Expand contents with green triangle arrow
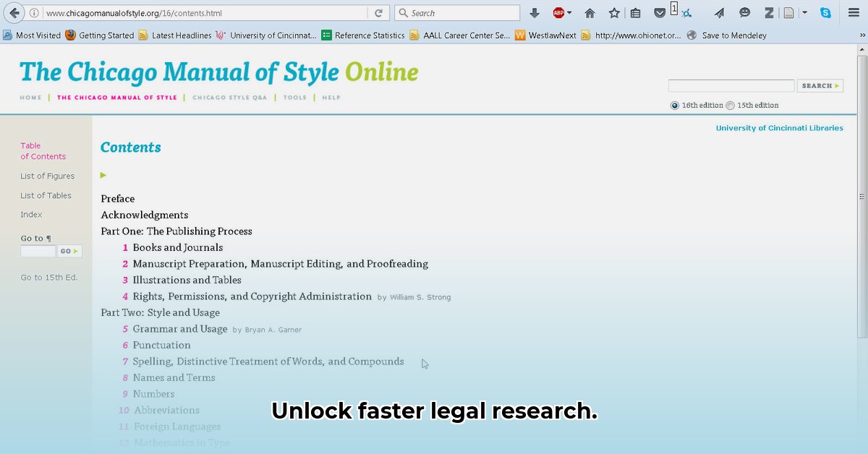Image resolution: width=868 pixels, height=454 pixels. pyautogui.click(x=103, y=175)
